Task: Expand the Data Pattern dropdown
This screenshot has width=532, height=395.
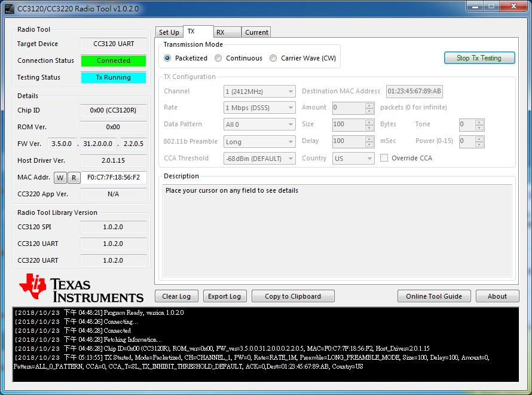Action: [x=259, y=124]
